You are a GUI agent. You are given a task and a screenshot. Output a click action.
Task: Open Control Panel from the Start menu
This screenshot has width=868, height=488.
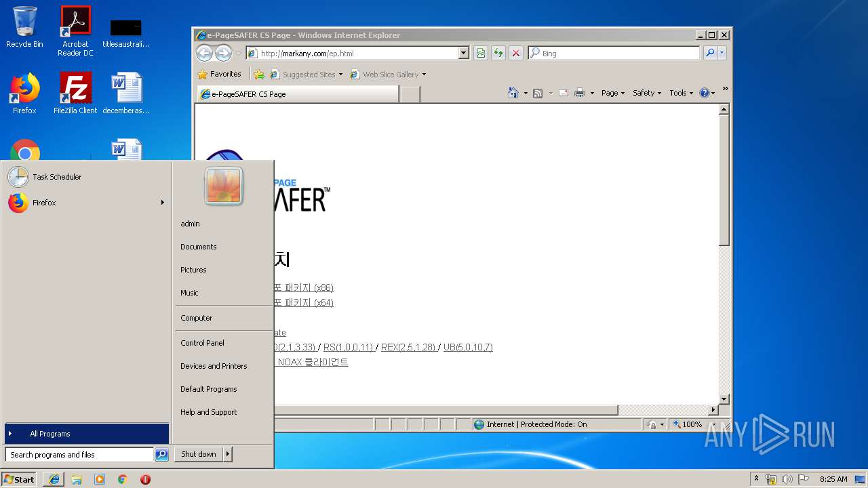(202, 343)
